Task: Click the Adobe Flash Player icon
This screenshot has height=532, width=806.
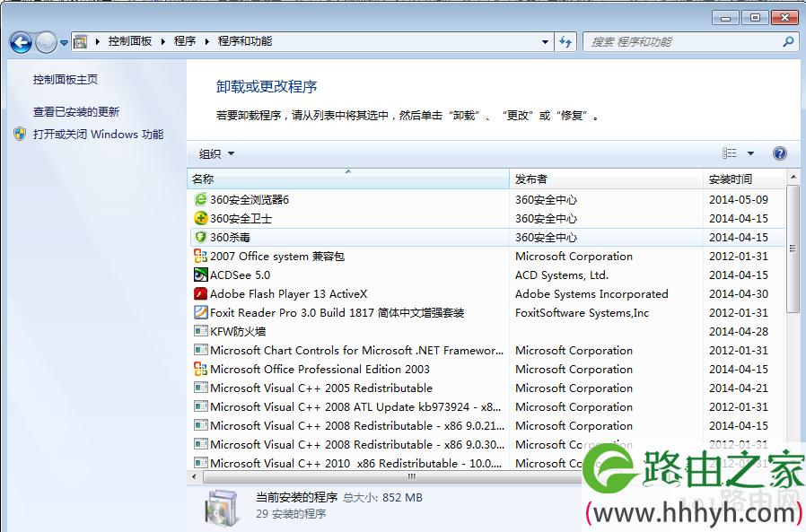Action: [200, 293]
